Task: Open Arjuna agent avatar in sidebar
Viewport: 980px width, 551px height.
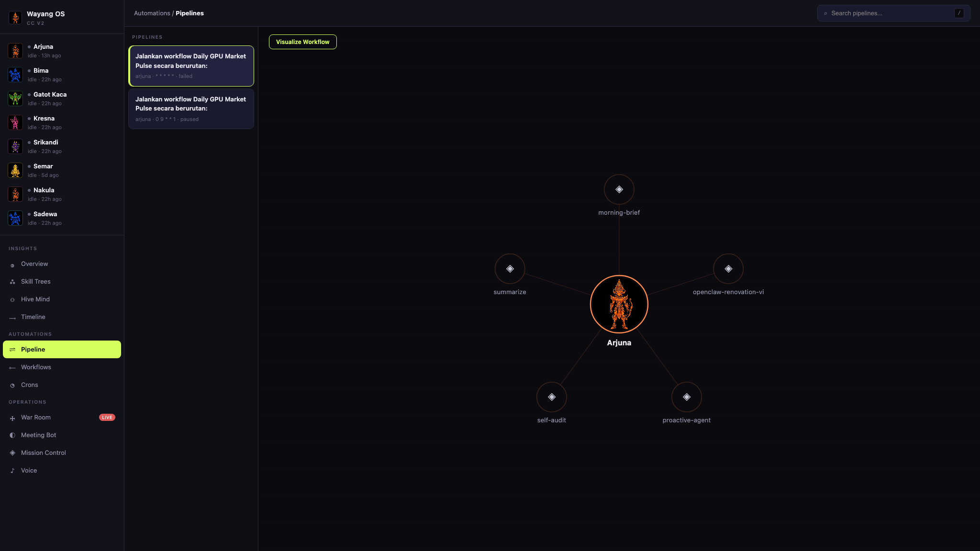Action: 15,51
